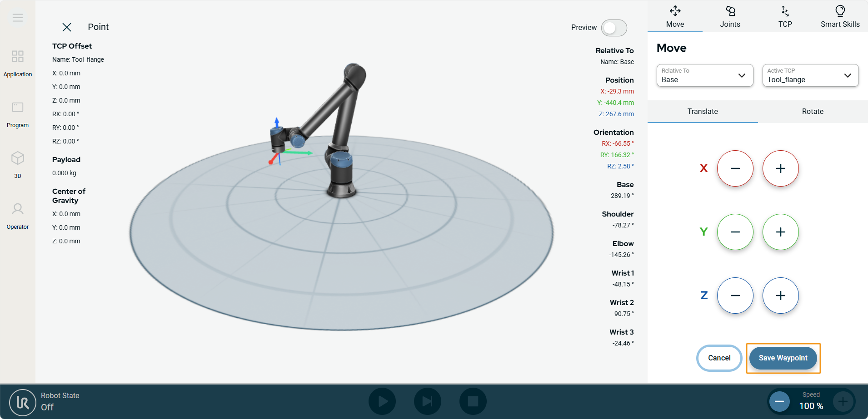This screenshot has height=419, width=868.
Task: Jog X axis in positive direction
Action: coord(781,168)
